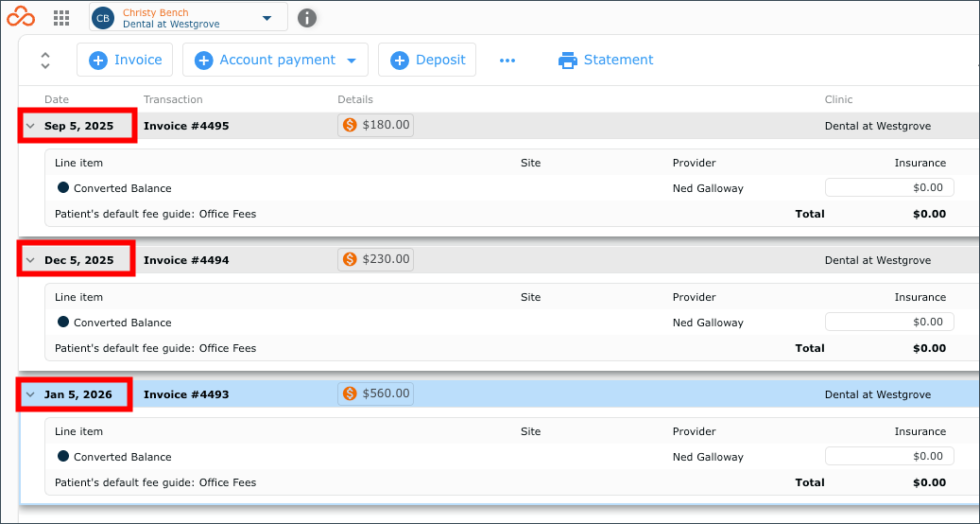Click Insurance amount field for Invoice #4493
The height and width of the screenshot is (524, 980).
[x=889, y=456]
